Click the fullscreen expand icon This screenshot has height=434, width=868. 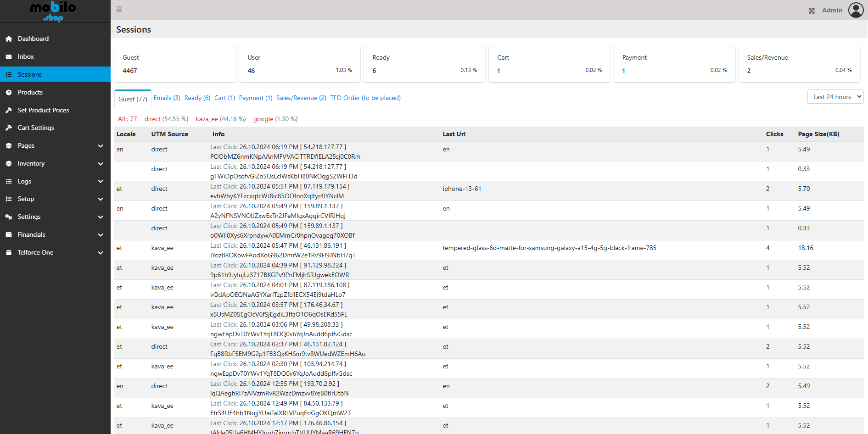[x=812, y=11]
